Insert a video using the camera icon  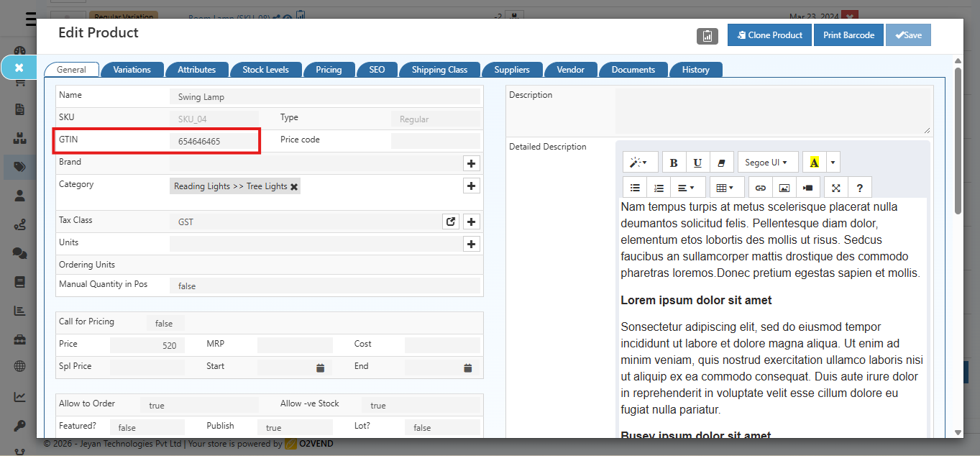click(x=808, y=188)
